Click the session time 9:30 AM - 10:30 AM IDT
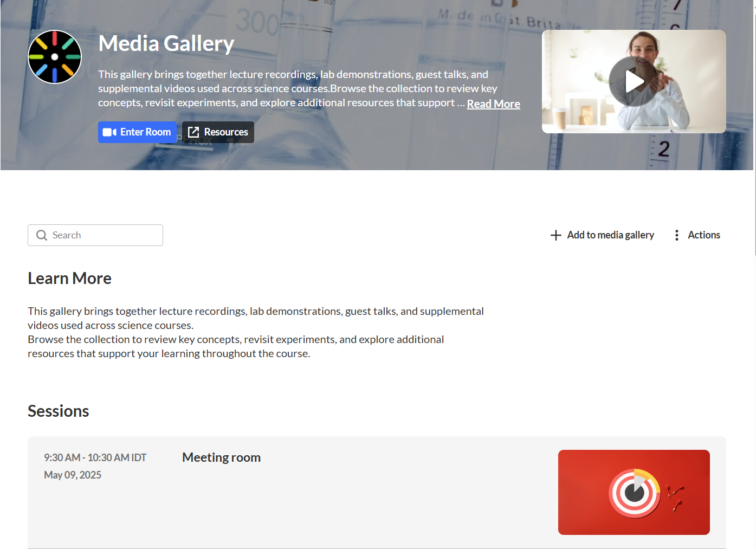Image resolution: width=756 pixels, height=549 pixels. (95, 457)
